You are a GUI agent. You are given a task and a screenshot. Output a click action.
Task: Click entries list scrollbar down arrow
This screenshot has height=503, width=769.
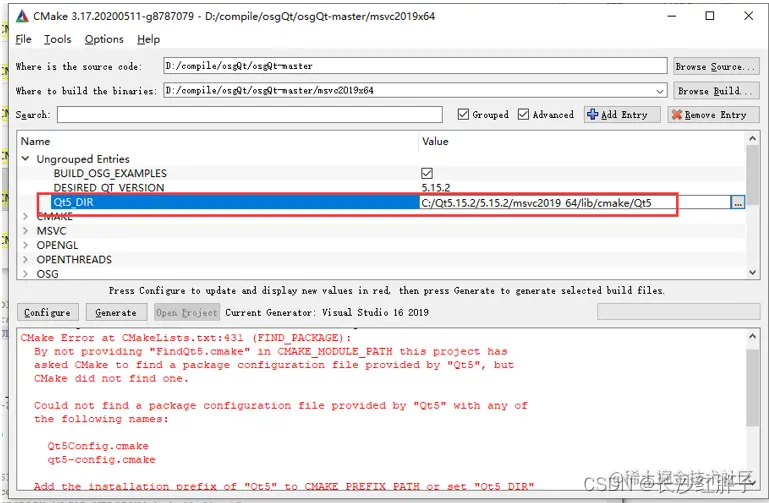753,273
